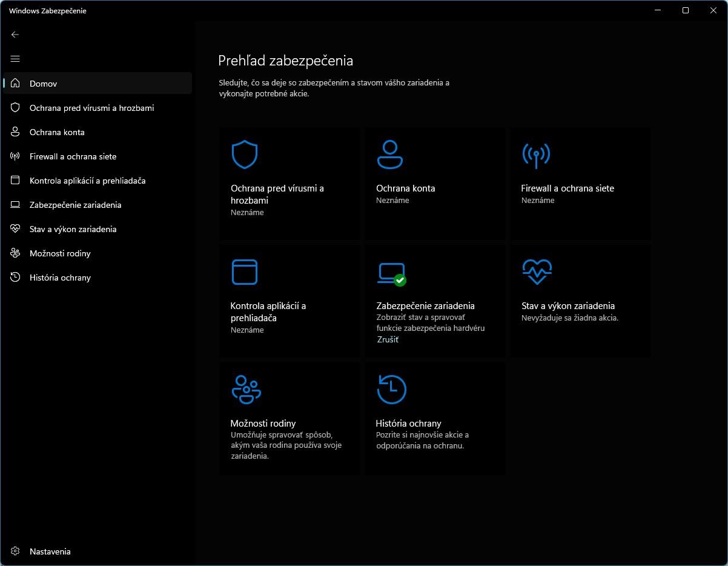This screenshot has height=566, width=728.
Task: Open Stav a výkon zariadenia in sidebar
Action: tap(98, 229)
